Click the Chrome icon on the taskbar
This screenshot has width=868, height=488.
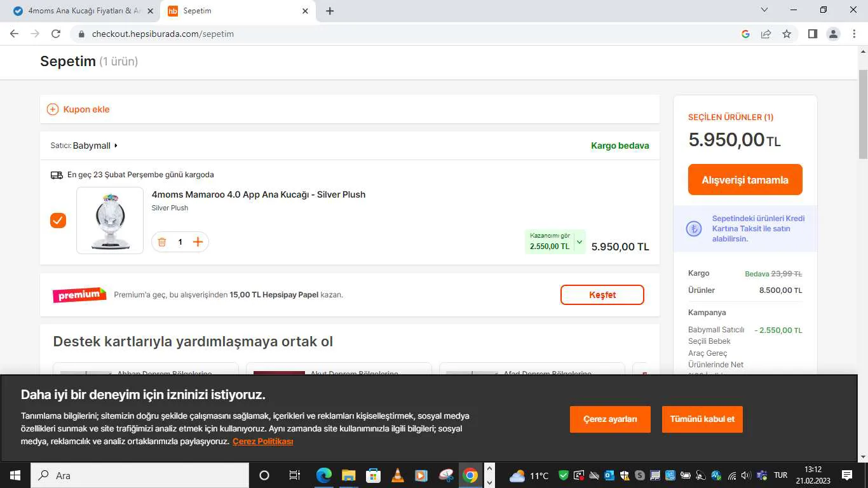click(x=470, y=475)
